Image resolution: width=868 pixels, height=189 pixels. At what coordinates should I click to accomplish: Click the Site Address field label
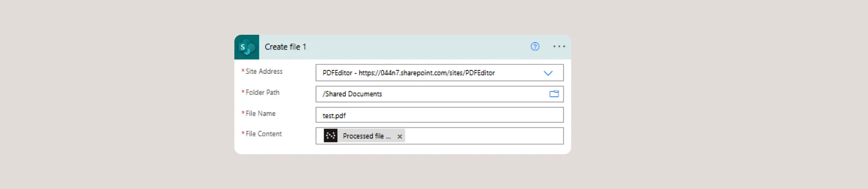(x=264, y=71)
